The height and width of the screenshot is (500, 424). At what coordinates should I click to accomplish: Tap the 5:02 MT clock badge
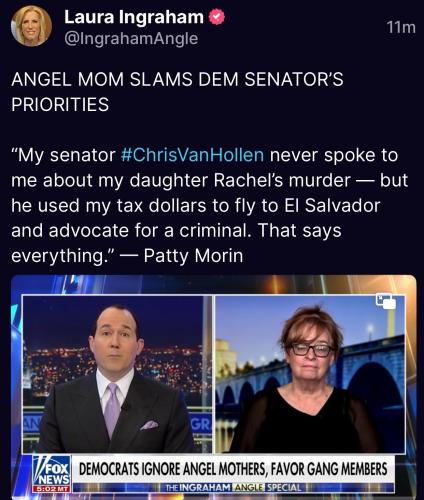(52, 489)
